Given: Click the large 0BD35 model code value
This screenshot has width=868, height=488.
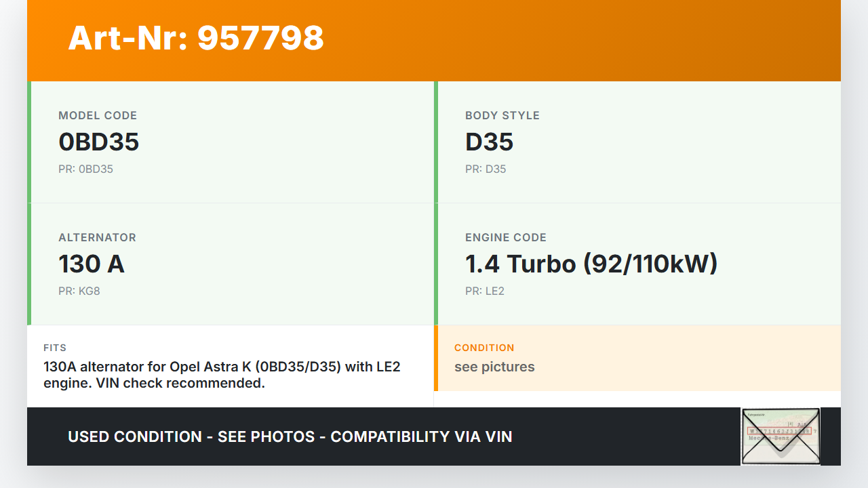Looking at the screenshot, I should click(99, 142).
